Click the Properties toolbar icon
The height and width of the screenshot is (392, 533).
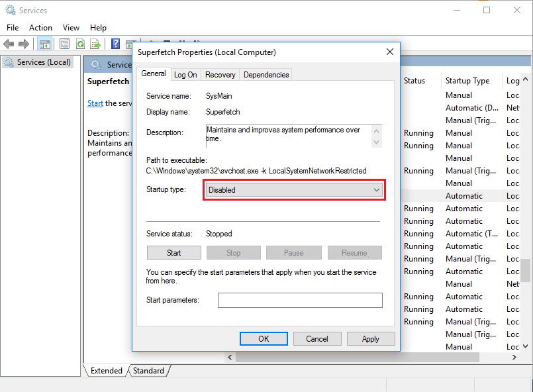pos(64,44)
